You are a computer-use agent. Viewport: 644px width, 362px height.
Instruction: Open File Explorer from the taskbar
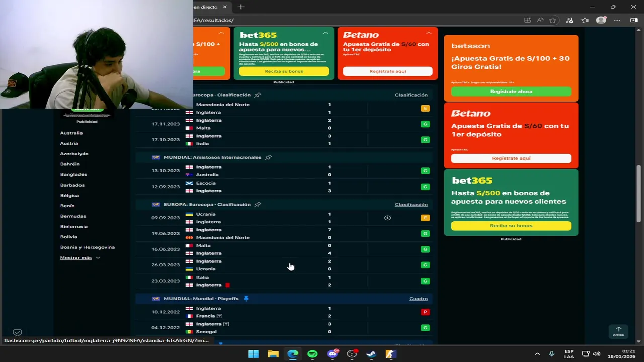point(273,354)
